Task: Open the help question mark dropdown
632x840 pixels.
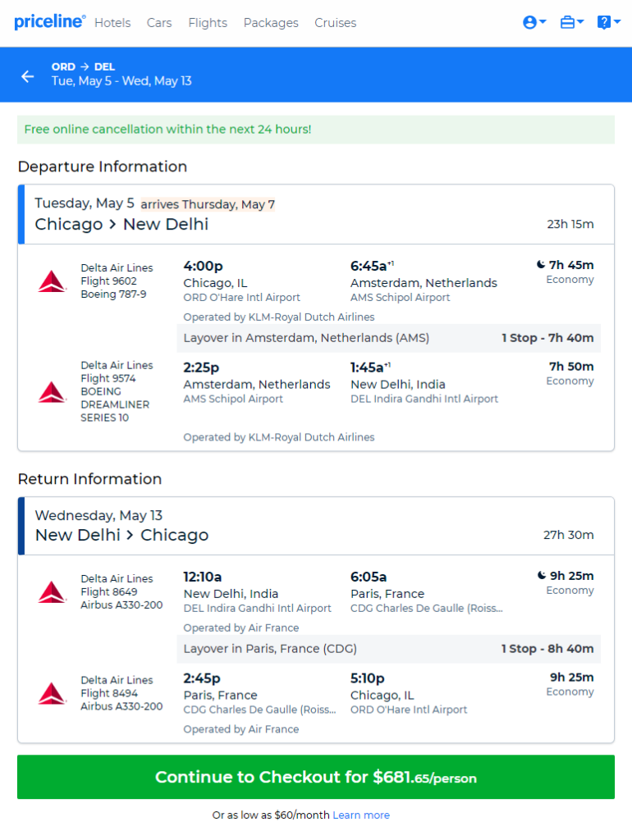Action: click(608, 22)
